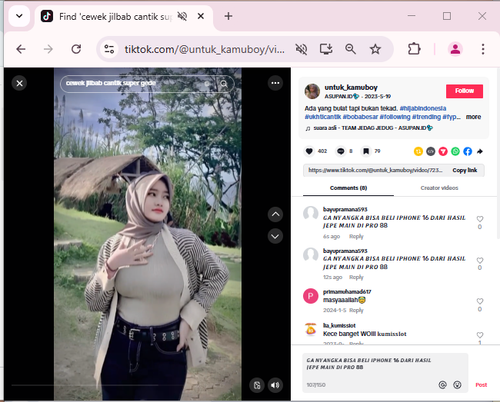Screen dimensions: 500x402
Task: Click the search magnifier in the video search bar
Action: pyautogui.click(x=224, y=83)
